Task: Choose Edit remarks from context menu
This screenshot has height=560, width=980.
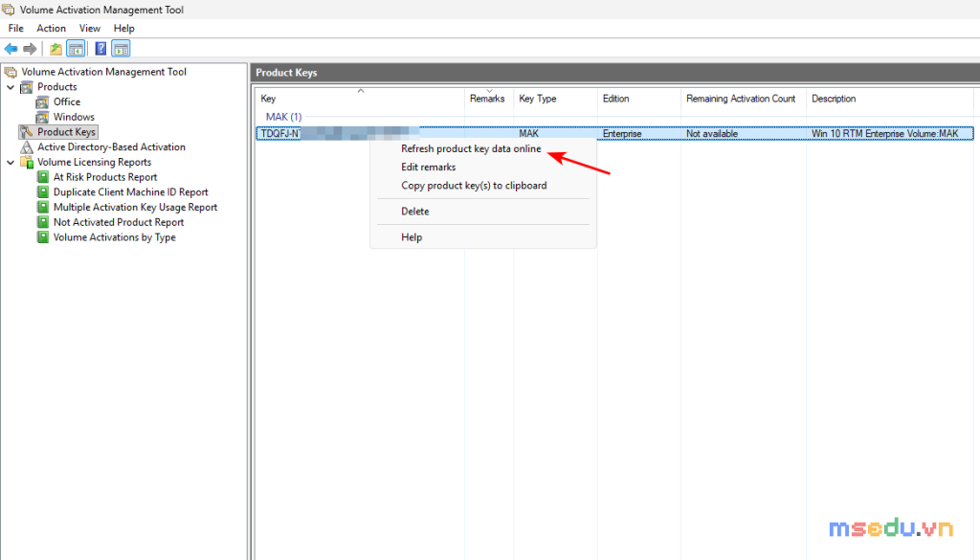Action: point(428,167)
